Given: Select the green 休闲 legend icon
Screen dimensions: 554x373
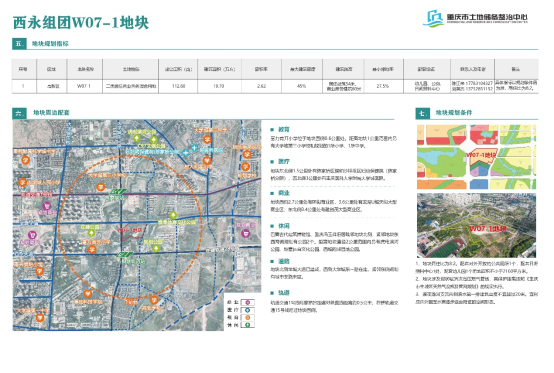Looking at the screenshot, I should (248, 325).
